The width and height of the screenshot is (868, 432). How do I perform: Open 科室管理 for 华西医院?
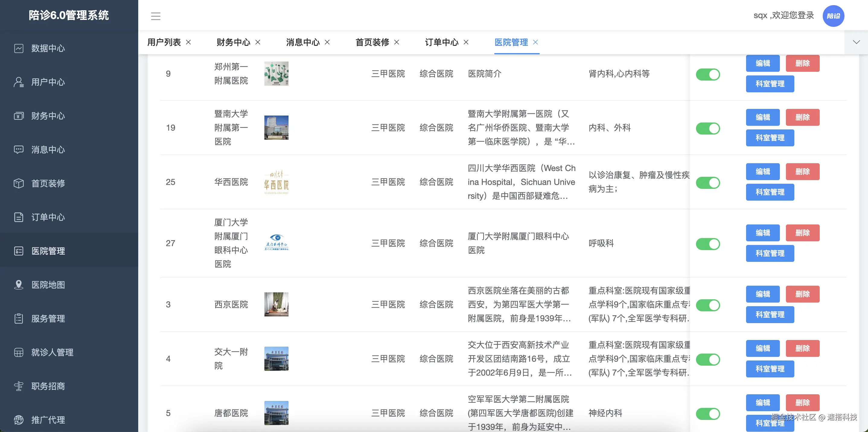[x=770, y=192]
